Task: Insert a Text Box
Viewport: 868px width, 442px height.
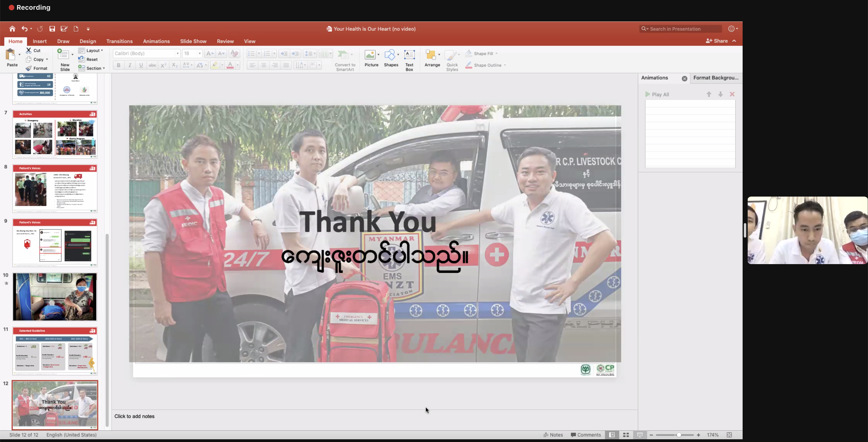Action: point(409,60)
